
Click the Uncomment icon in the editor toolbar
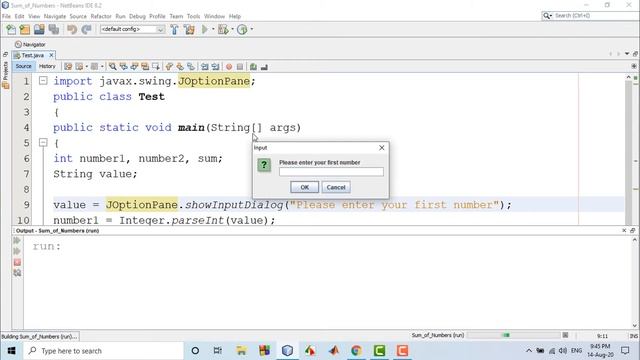coord(264,67)
